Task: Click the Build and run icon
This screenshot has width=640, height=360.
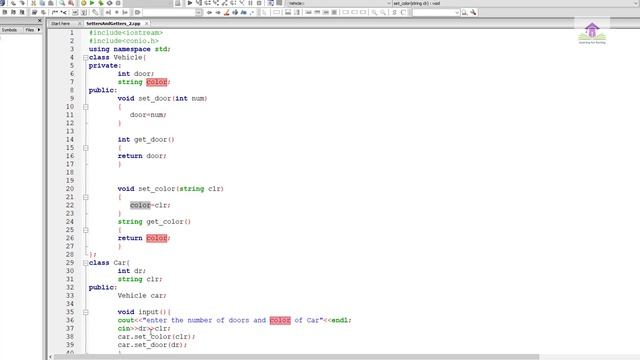Action: click(x=101, y=3)
